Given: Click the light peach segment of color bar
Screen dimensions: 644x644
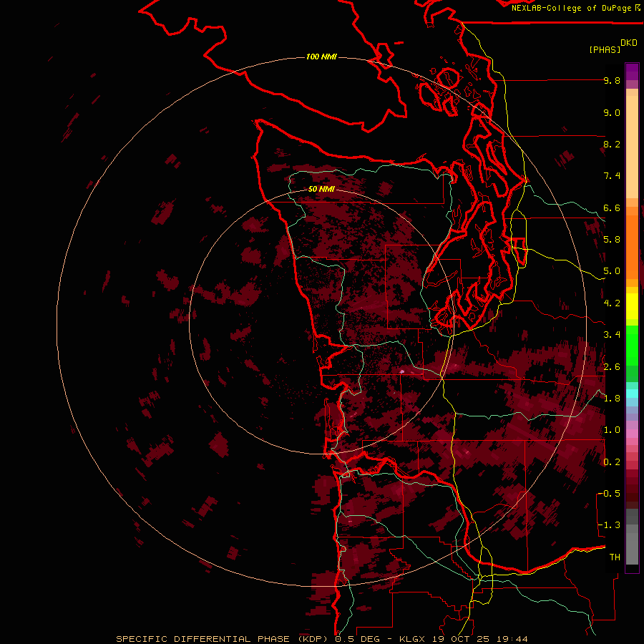Looking at the screenshot, I should tap(632, 146).
